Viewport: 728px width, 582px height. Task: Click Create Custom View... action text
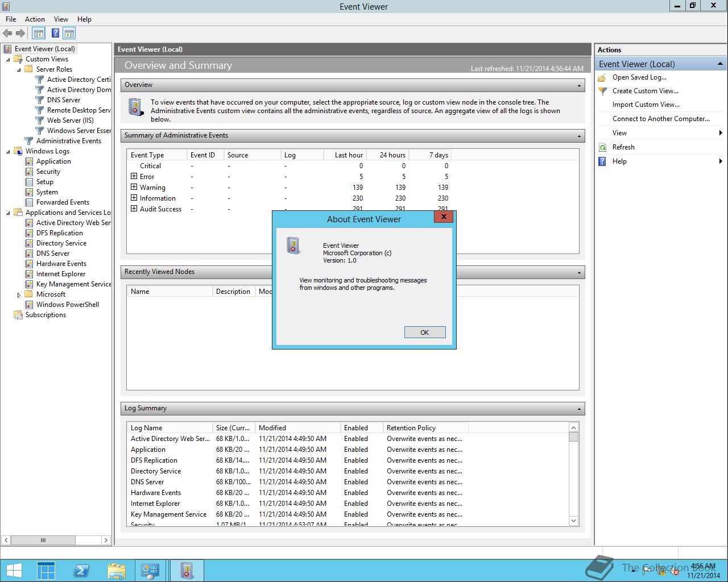pyautogui.click(x=646, y=91)
